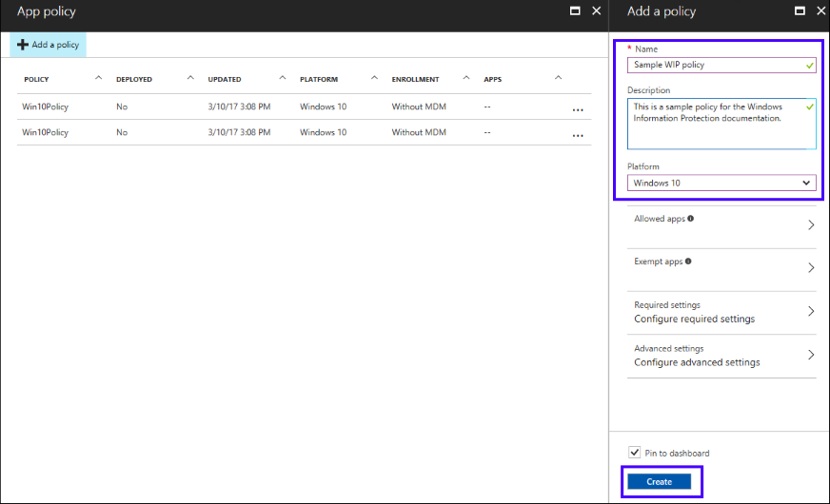830x504 pixels.
Task: Click the Create button
Action: point(660,482)
